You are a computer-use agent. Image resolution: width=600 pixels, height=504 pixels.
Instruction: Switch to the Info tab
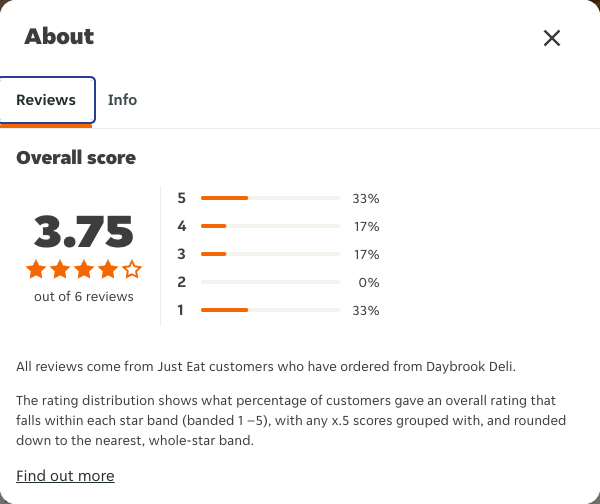pyautogui.click(x=122, y=100)
